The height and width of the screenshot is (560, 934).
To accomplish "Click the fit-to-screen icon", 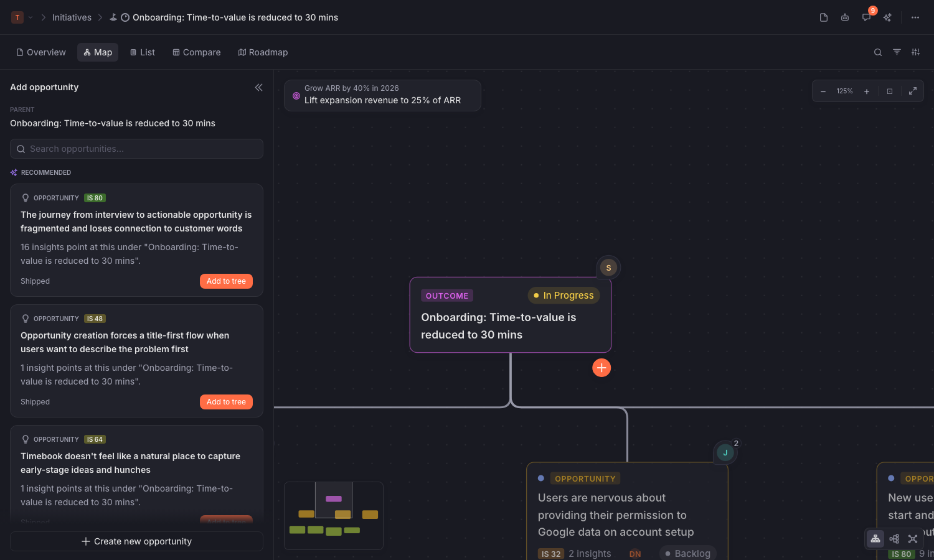I will tap(890, 91).
